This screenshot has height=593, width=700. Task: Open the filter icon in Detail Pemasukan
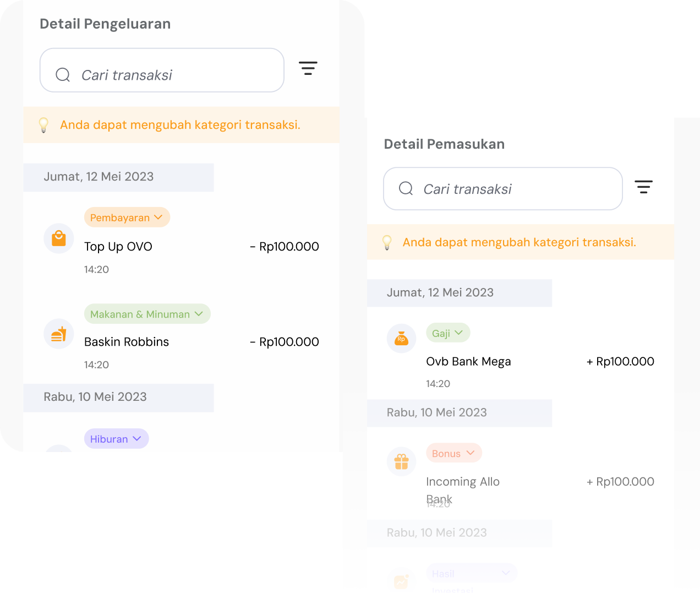[643, 187]
